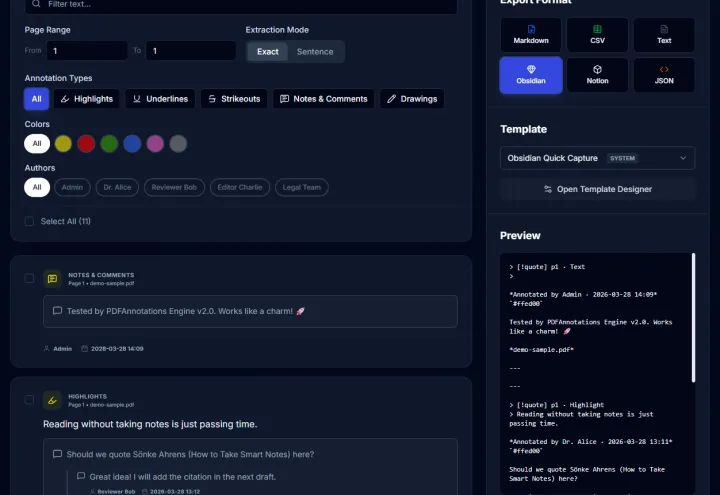Filter by Strikeouts annotation type
Screen dimensions: 720x495
[x=234, y=99]
